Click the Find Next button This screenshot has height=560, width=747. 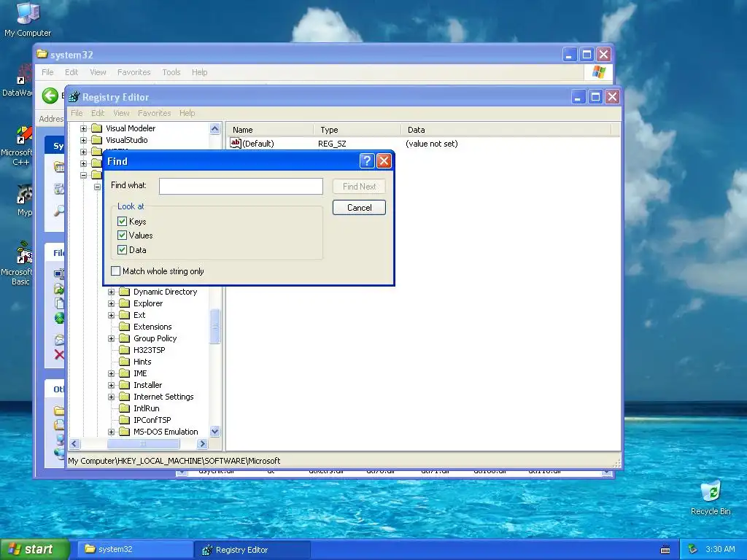[359, 186]
